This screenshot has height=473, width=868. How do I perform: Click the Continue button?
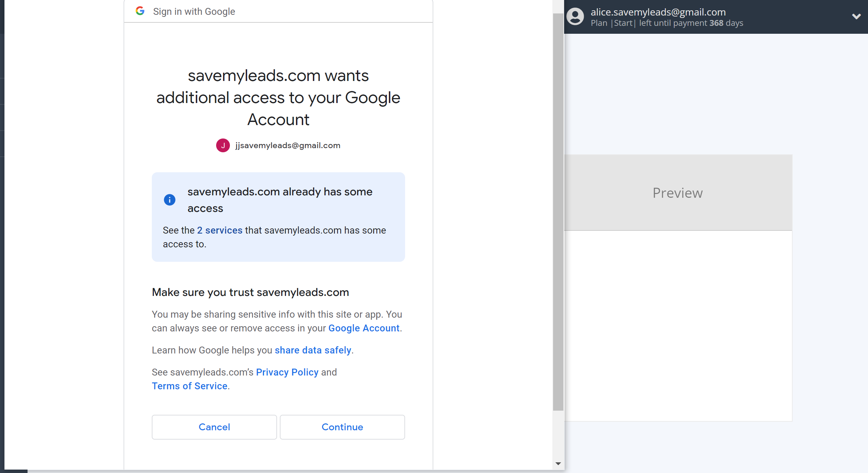click(x=342, y=427)
